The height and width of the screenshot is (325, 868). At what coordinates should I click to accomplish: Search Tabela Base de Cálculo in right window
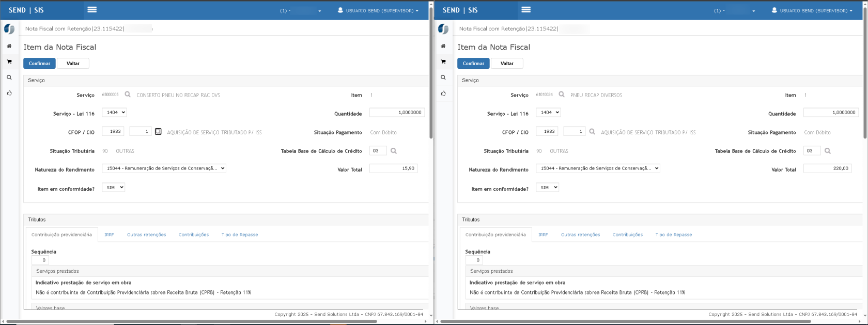(x=828, y=151)
